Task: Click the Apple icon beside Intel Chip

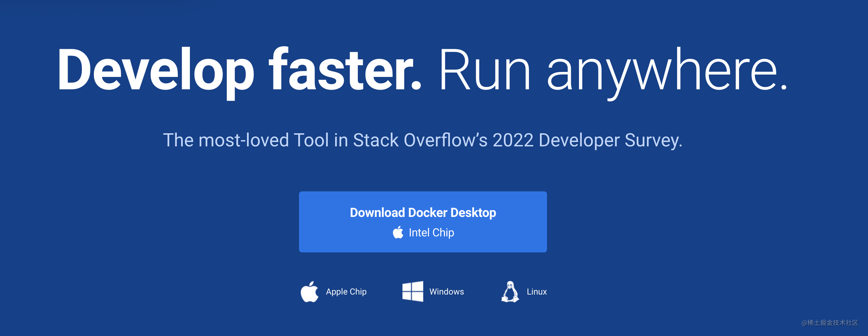Action: pos(398,232)
